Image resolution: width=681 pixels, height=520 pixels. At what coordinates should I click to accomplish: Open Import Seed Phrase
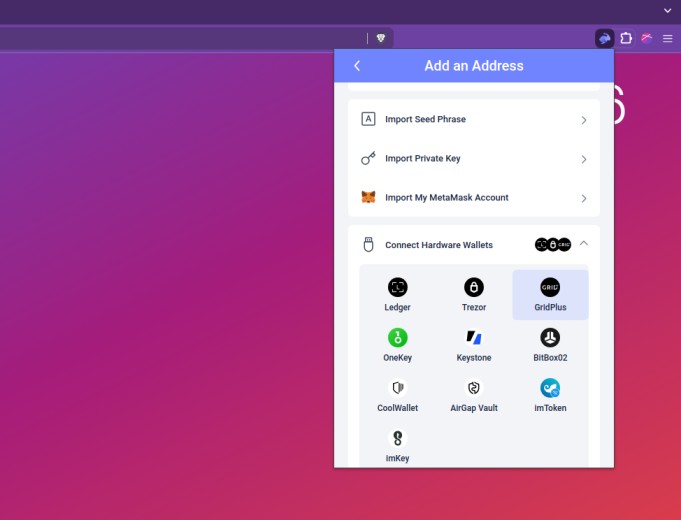click(x=474, y=119)
